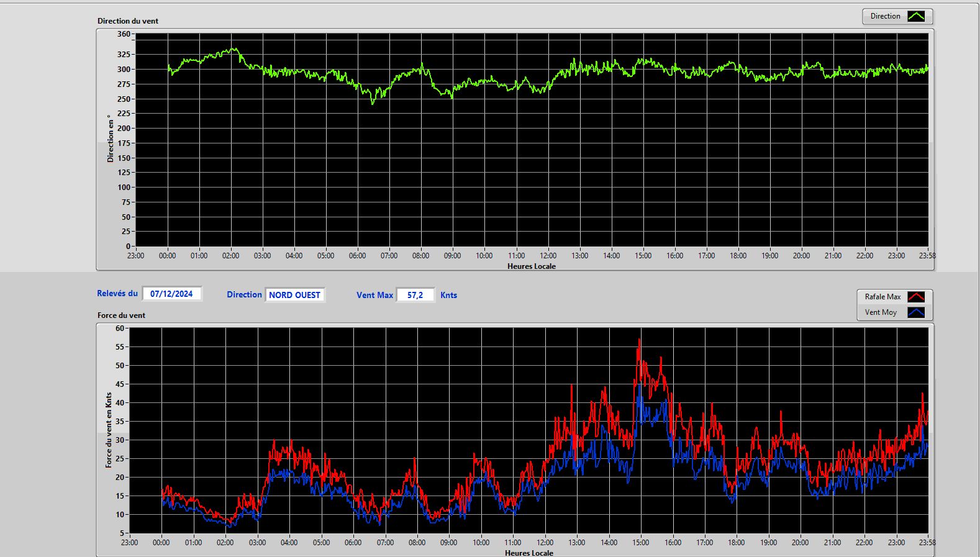Click the Vent Moy legend label

[881, 312]
